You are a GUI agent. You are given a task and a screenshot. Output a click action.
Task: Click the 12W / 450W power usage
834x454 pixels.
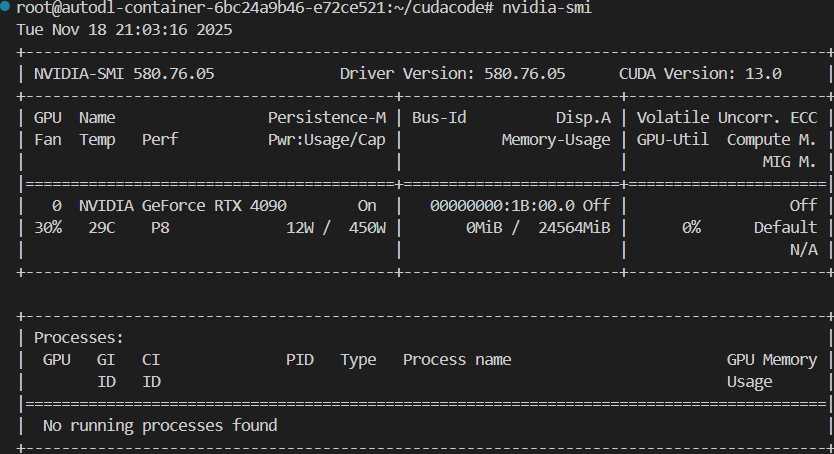tap(335, 227)
